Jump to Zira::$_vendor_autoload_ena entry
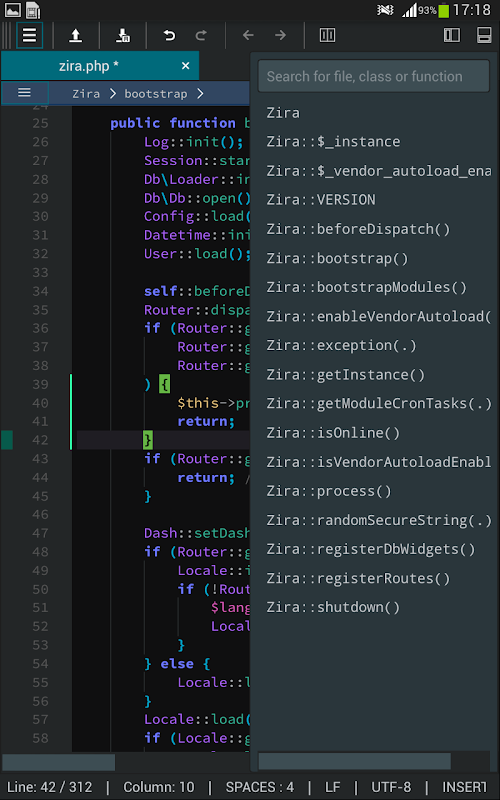Screen dimensions: 500x800 click(x=378, y=171)
